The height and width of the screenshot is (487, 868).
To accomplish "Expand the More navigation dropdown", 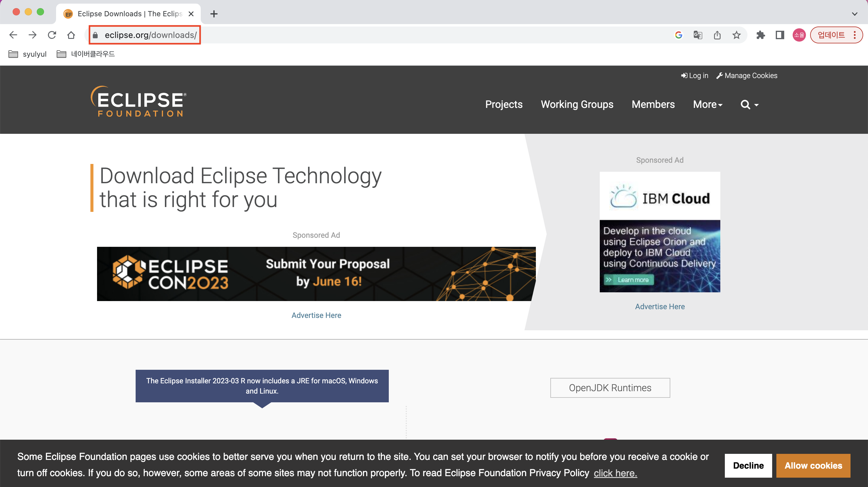I will coord(708,105).
